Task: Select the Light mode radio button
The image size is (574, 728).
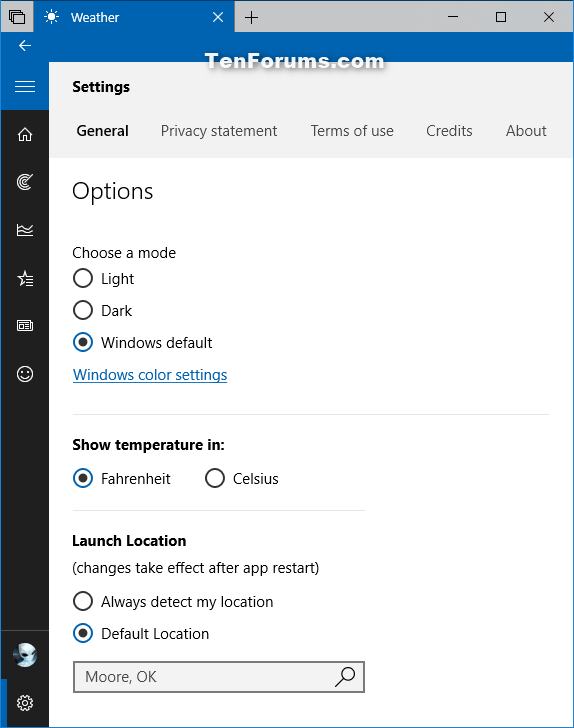Action: [x=83, y=279]
